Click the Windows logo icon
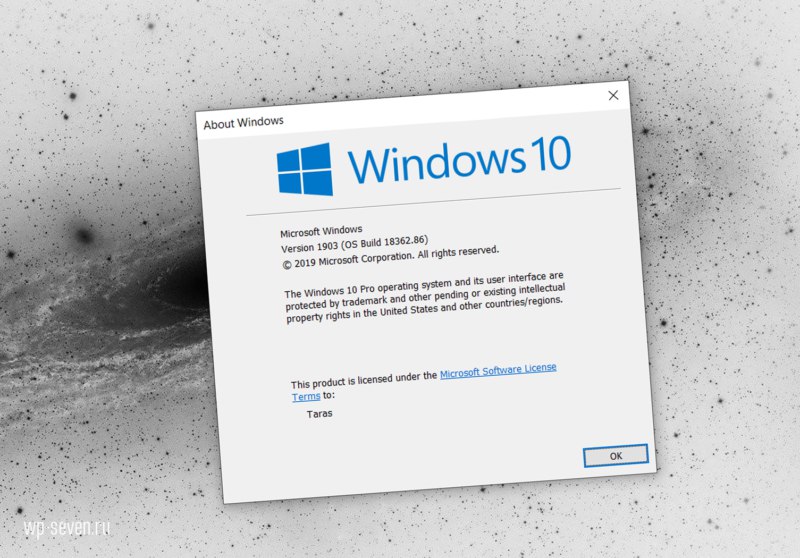This screenshot has width=800, height=558. point(305,169)
